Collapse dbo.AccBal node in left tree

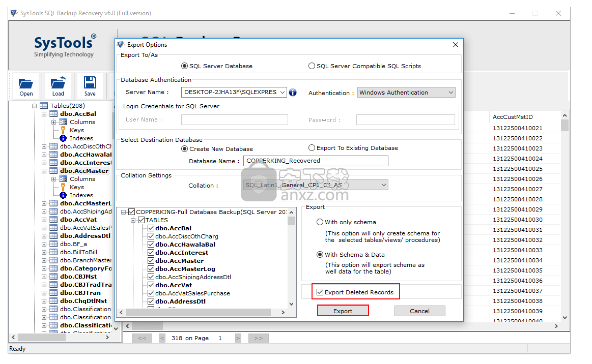[x=44, y=114]
